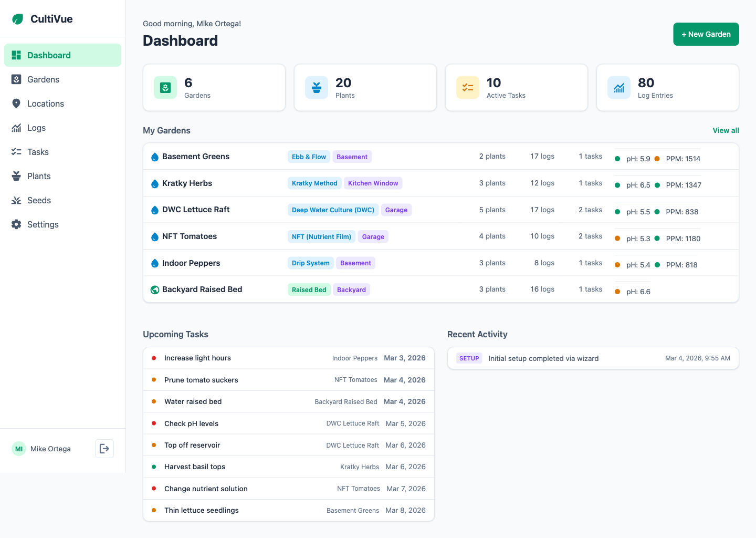Click the droplet icon next to Basement Greens

tap(154, 156)
